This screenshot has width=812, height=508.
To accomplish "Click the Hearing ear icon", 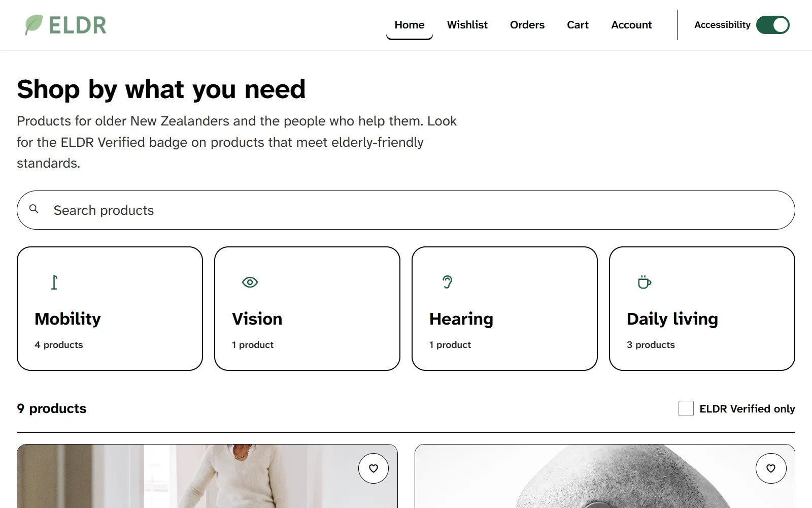I will point(447,282).
